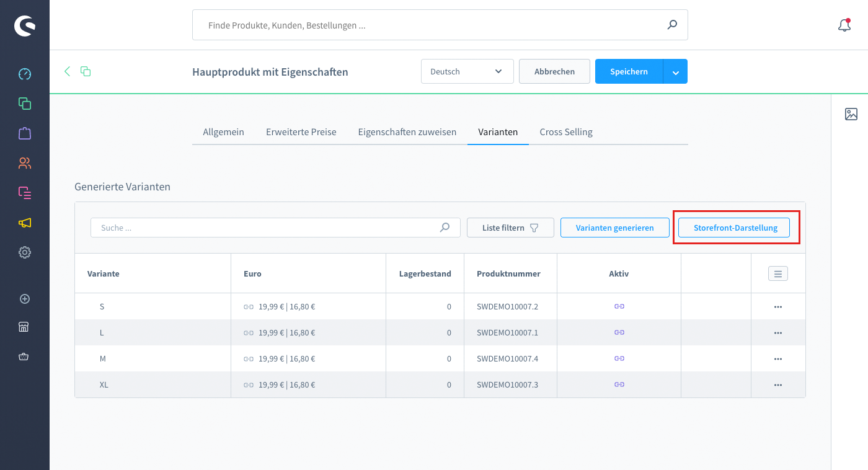This screenshot has width=868, height=470.
Task: Click the duplicate product icon
Action: [x=86, y=71]
